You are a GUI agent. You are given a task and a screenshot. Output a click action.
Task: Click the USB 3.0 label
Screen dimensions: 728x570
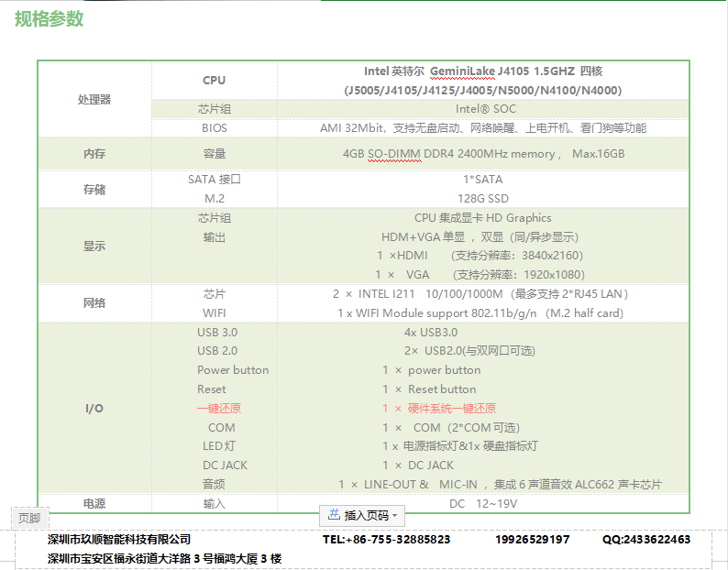click(x=217, y=333)
